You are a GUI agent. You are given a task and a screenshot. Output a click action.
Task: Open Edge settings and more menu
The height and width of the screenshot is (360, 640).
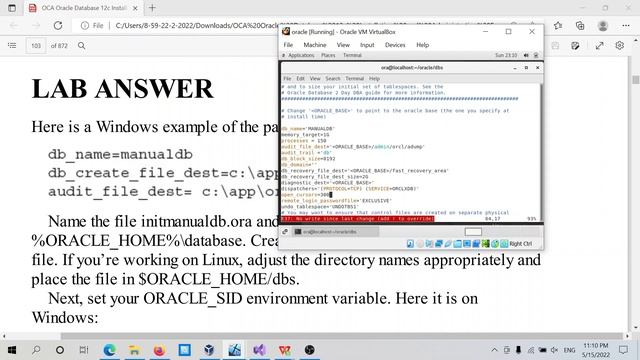626,25
